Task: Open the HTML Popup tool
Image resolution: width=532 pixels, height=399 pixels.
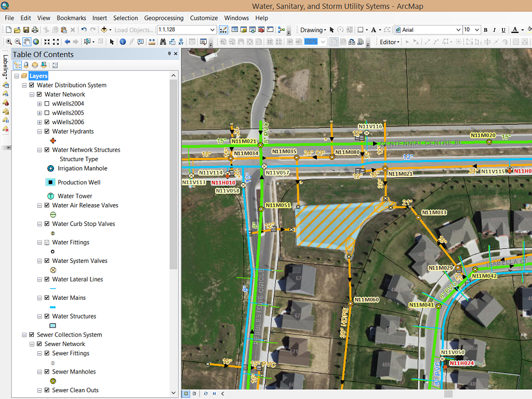Action: click(x=140, y=42)
